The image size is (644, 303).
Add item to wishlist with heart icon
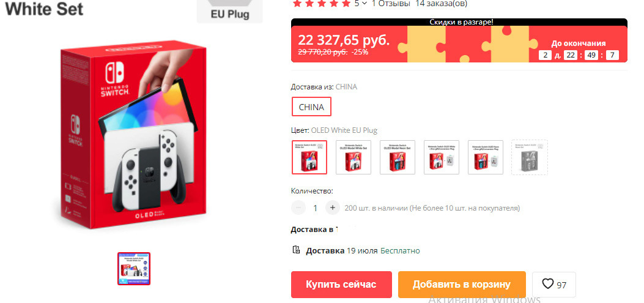coord(553,285)
